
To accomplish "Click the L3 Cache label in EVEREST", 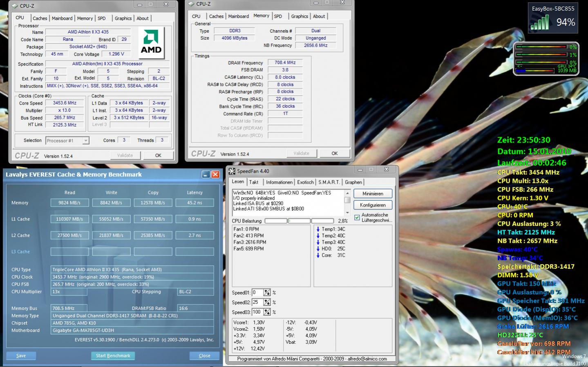I will click(20, 252).
